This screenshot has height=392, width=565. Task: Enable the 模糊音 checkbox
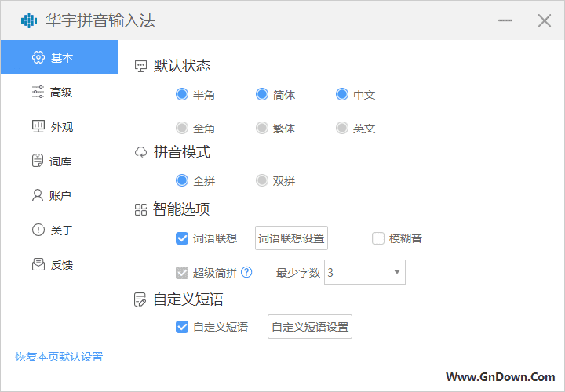378,238
